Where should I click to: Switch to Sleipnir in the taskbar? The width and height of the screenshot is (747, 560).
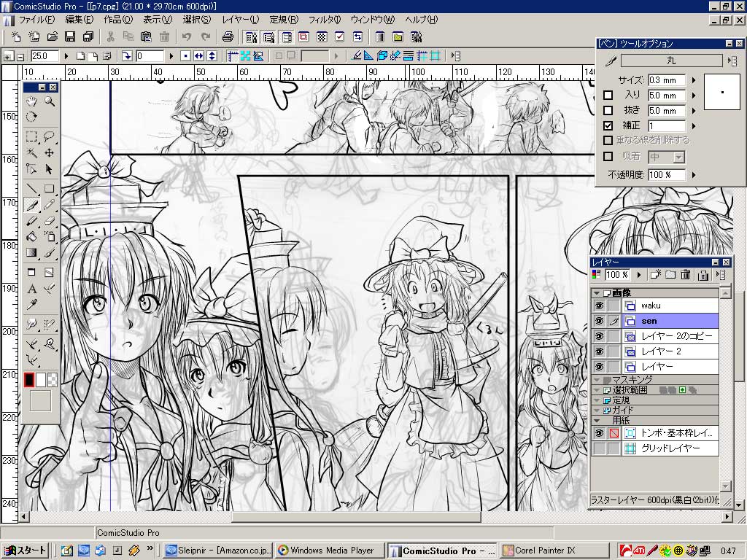click(217, 551)
